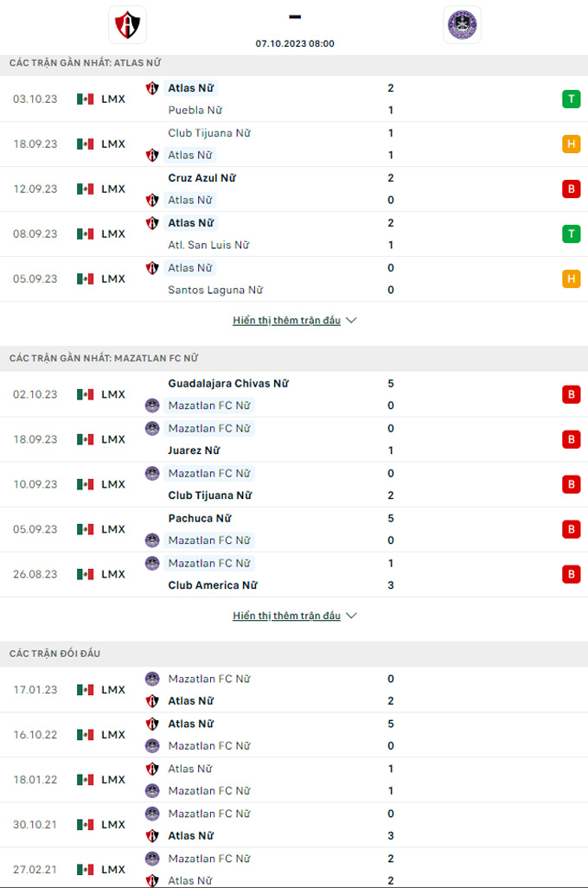
Task: Open the Mazatlan FC Nữ team name link
Action: 210,405
